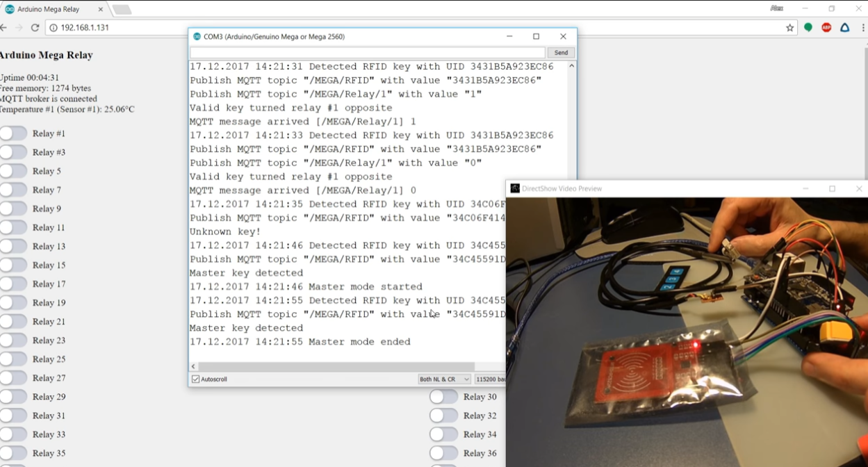Viewport: 868px width, 467px height.
Task: Toggle the Relay 19 switch
Action: click(13, 302)
